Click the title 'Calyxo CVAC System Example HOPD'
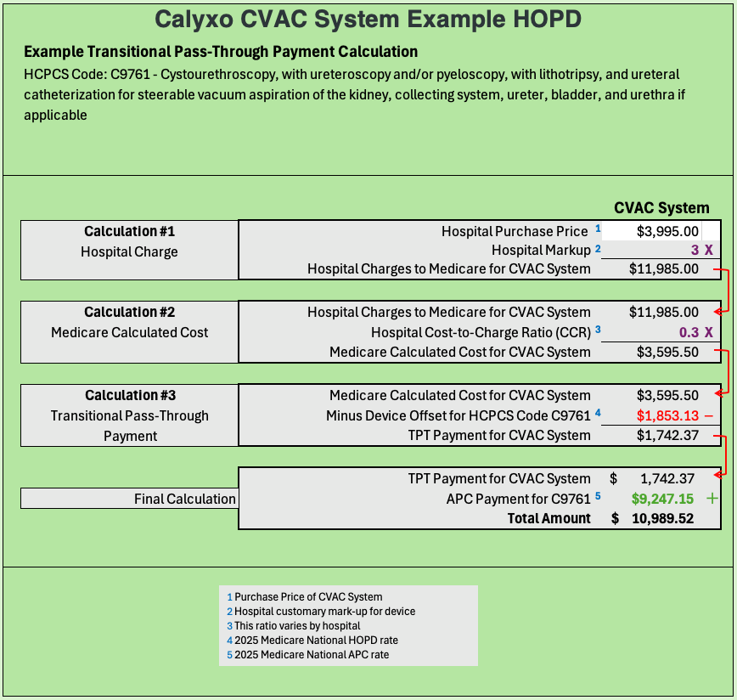Image resolution: width=737 pixels, height=700 pixels. click(368, 20)
